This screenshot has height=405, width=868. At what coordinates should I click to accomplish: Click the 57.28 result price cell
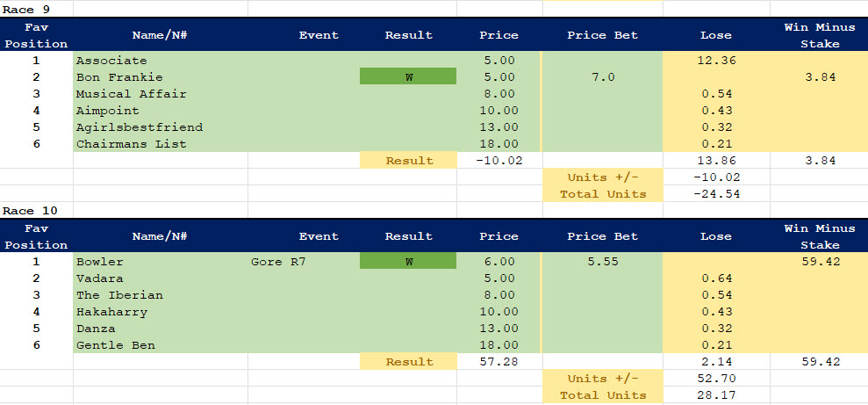(499, 362)
